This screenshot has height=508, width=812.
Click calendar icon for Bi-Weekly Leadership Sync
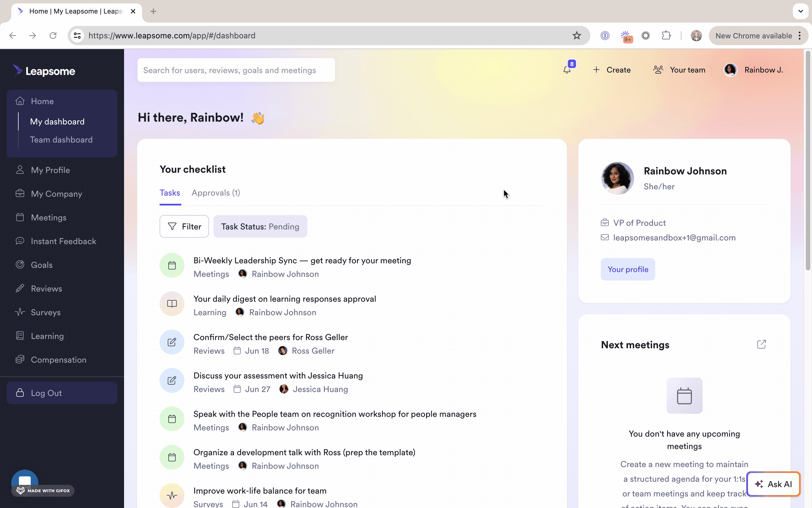(172, 265)
